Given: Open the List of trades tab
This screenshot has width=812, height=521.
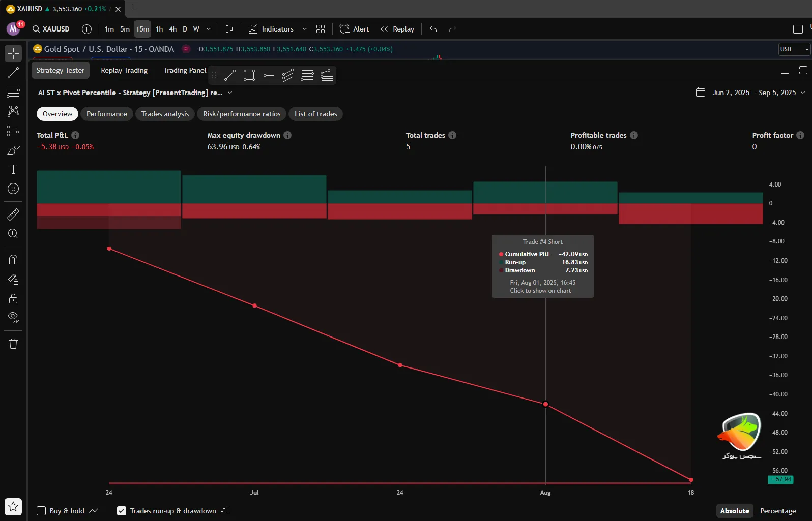Looking at the screenshot, I should (315, 114).
